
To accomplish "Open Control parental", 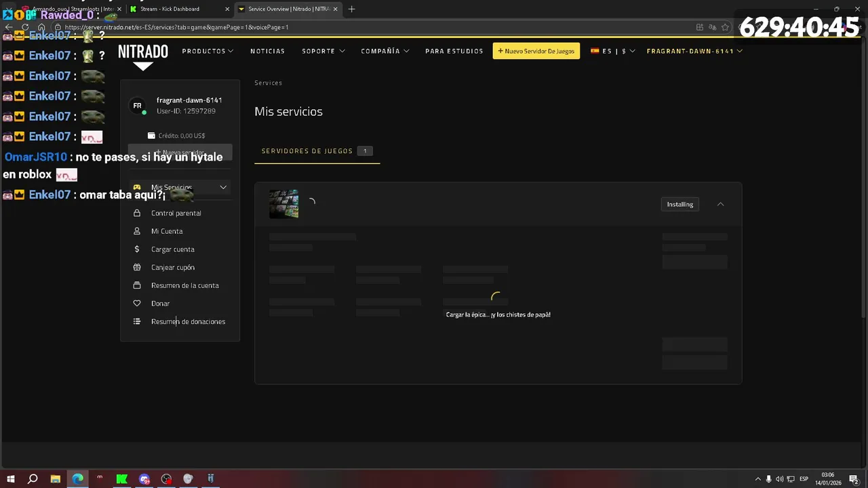I will point(176,213).
